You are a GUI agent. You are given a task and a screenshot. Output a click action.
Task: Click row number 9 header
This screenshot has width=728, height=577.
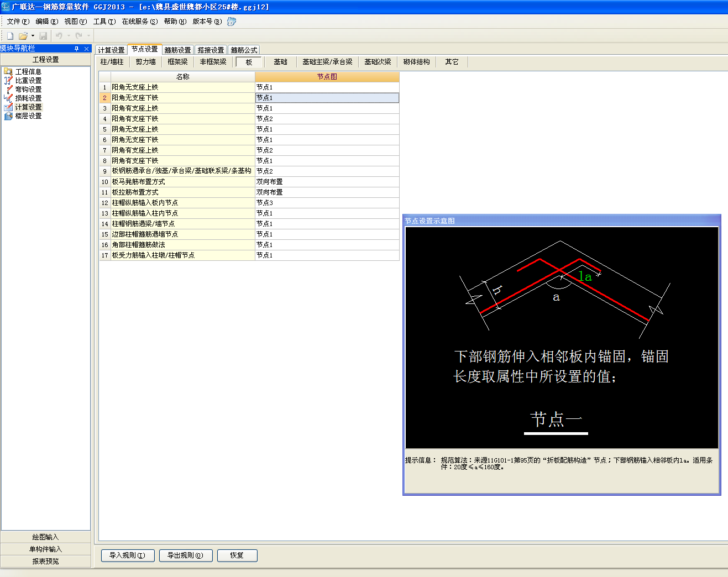(105, 171)
